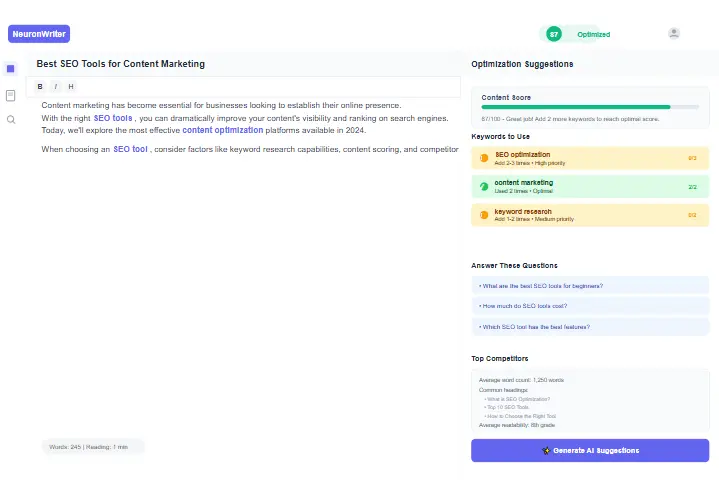Viewport: 719px width, 488px height.
Task: Toggle Bold formatting button
Action: click(x=40, y=86)
